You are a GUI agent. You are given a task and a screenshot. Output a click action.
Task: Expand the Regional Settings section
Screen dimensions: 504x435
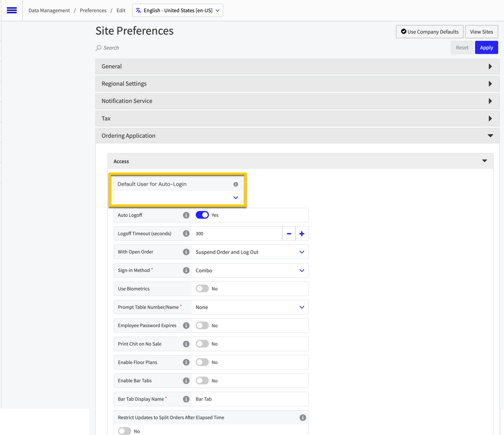tap(297, 84)
